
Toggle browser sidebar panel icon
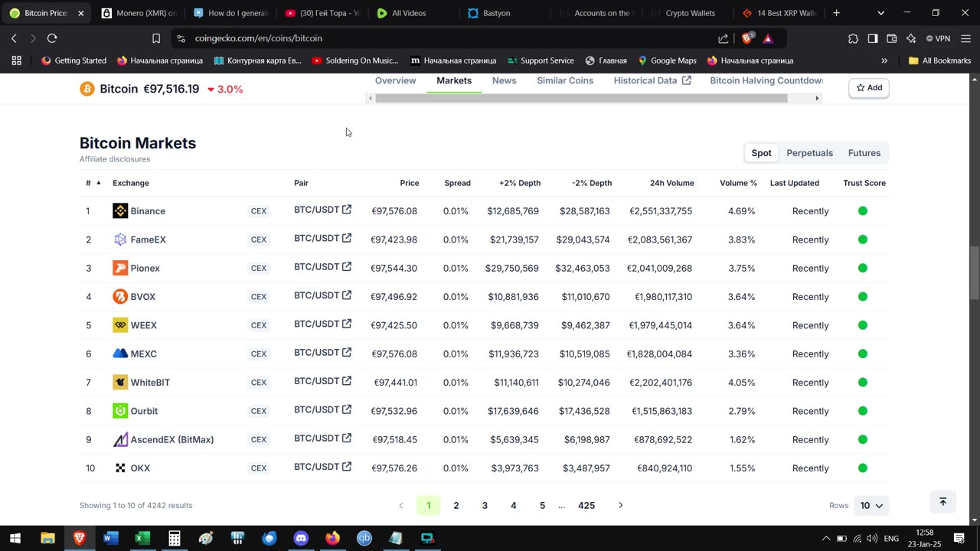click(x=872, y=38)
